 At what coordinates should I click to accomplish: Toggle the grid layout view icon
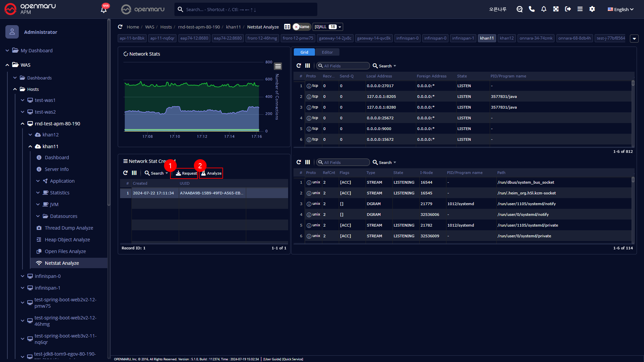(x=287, y=27)
